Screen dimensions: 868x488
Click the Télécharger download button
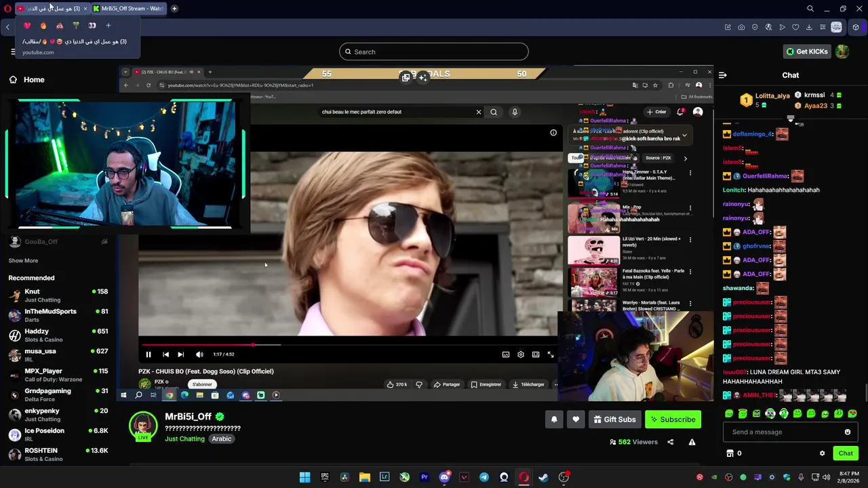[x=529, y=384]
